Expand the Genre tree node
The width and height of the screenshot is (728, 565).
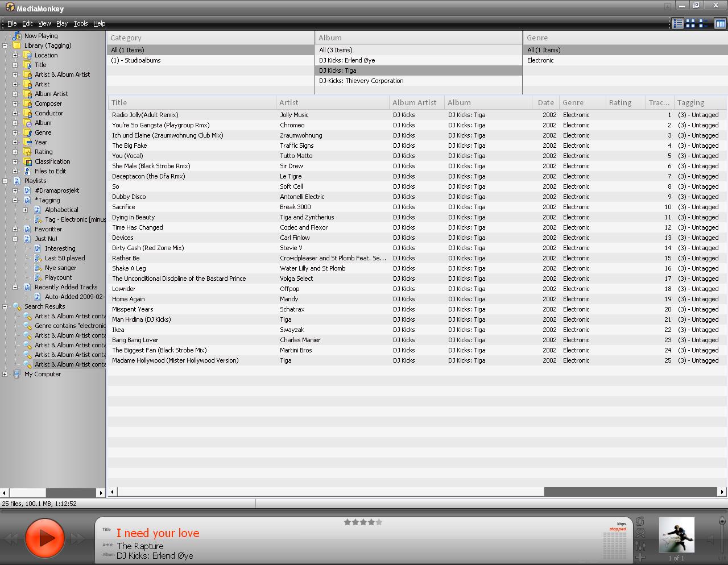(x=15, y=132)
